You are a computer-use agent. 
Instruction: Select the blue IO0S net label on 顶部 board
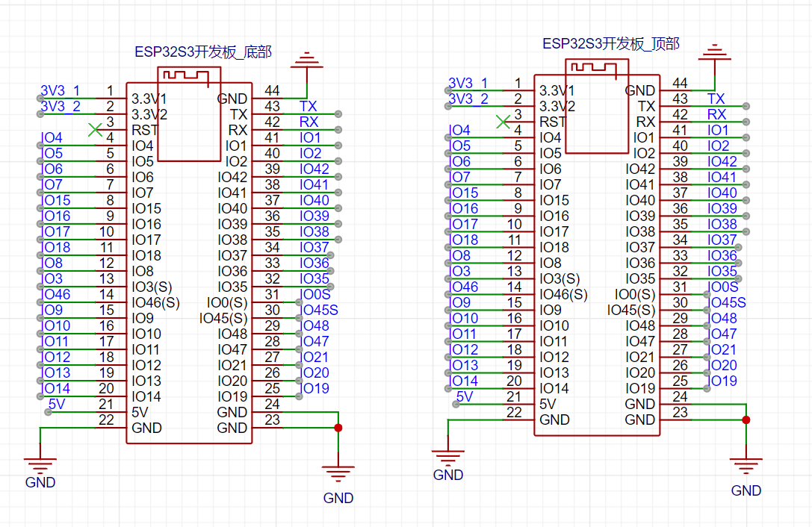[724, 287]
